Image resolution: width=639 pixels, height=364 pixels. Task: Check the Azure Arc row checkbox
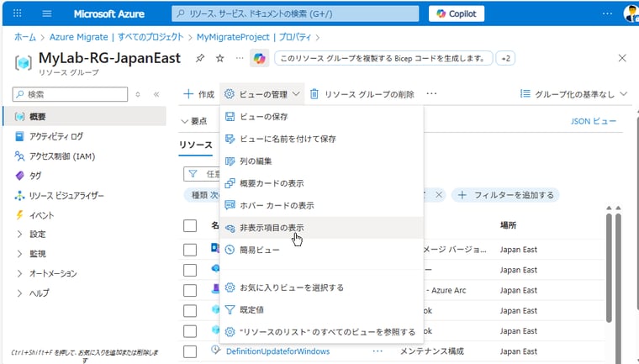[190, 290]
